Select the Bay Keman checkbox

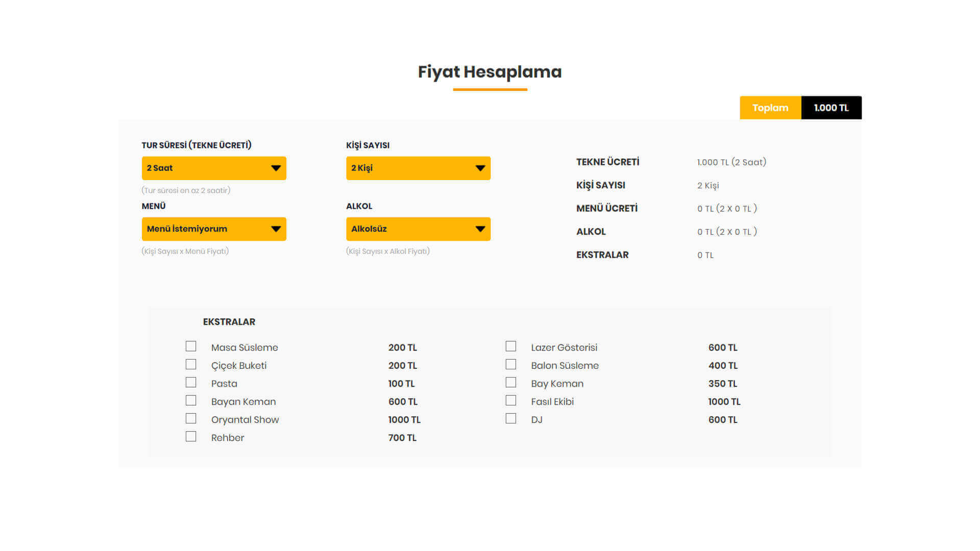[x=511, y=382]
